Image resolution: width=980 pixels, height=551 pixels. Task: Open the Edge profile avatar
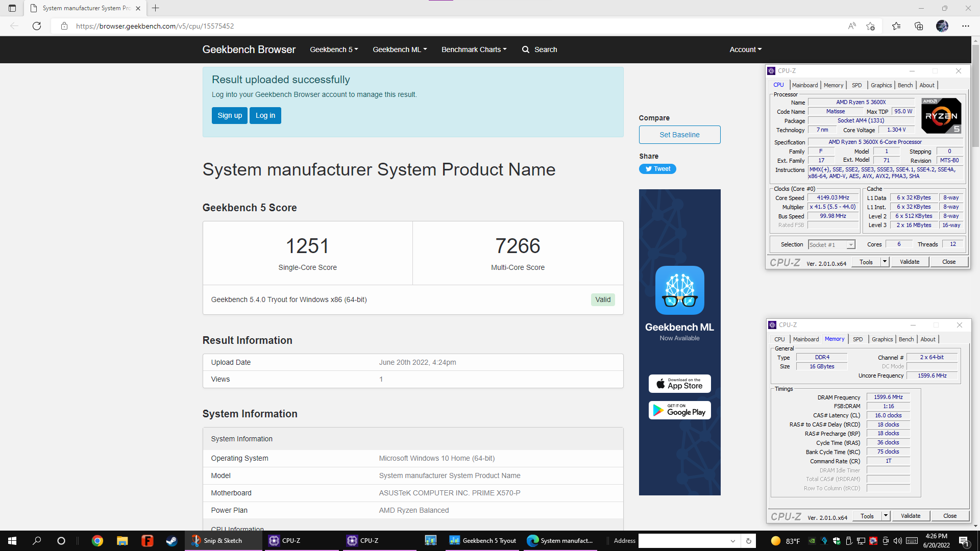942,26
